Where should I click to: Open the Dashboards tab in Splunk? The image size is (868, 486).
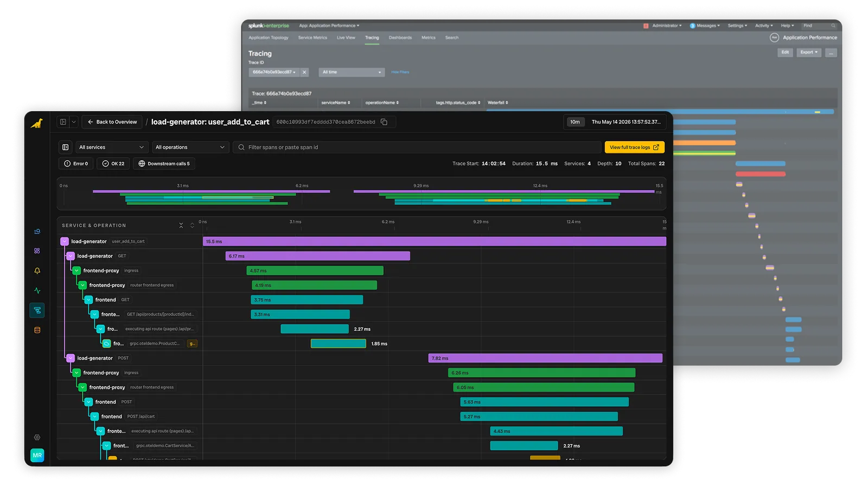[400, 37]
